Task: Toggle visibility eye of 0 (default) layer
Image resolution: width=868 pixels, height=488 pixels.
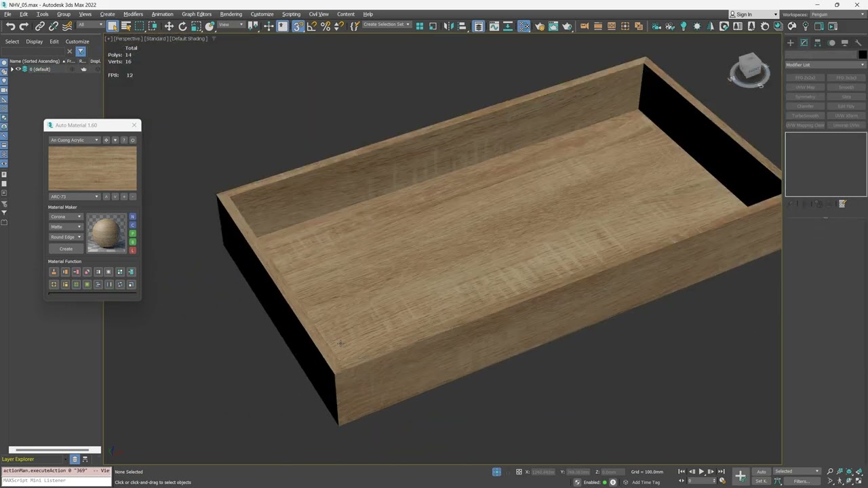Action: tap(18, 69)
